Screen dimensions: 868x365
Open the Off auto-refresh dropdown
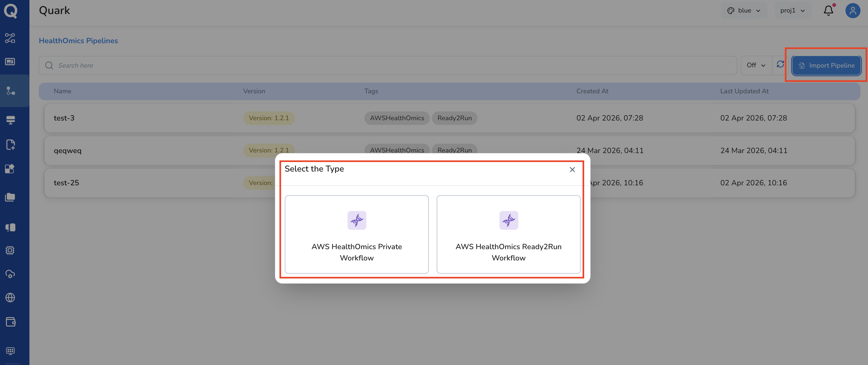(756, 65)
